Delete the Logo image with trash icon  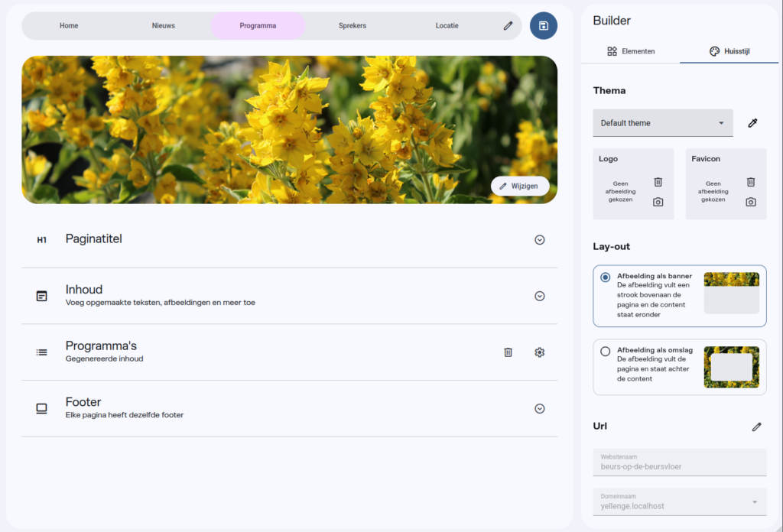pyautogui.click(x=658, y=182)
